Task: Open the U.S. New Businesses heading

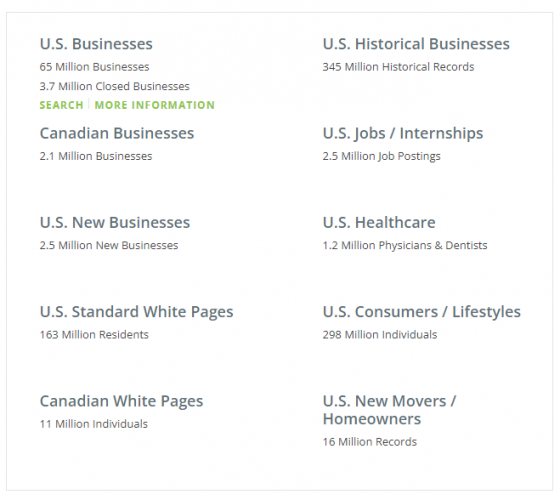Action: [115, 222]
